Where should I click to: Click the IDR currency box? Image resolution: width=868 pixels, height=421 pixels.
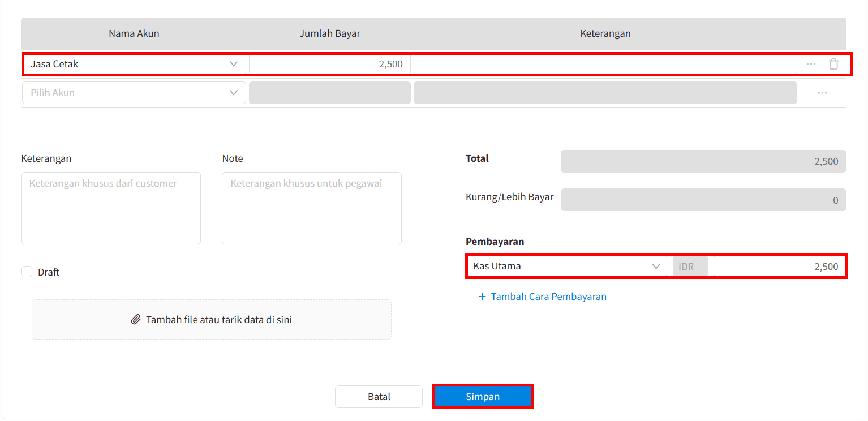click(x=690, y=266)
